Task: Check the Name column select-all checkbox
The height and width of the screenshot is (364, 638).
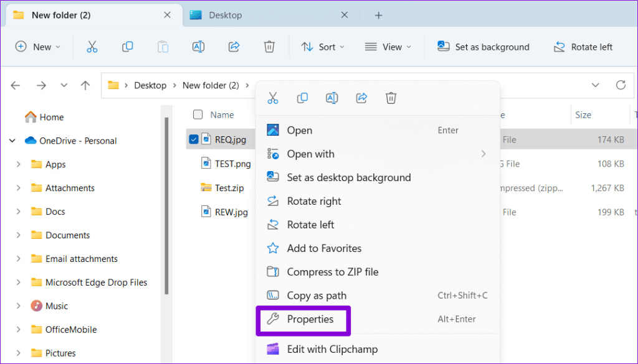Action: tap(198, 114)
